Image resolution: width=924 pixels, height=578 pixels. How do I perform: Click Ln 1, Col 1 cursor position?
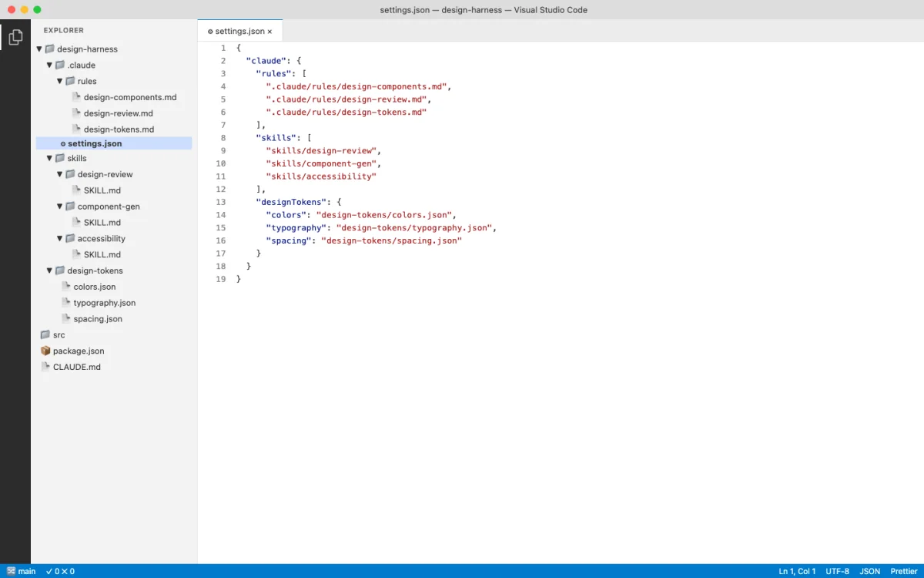797,571
